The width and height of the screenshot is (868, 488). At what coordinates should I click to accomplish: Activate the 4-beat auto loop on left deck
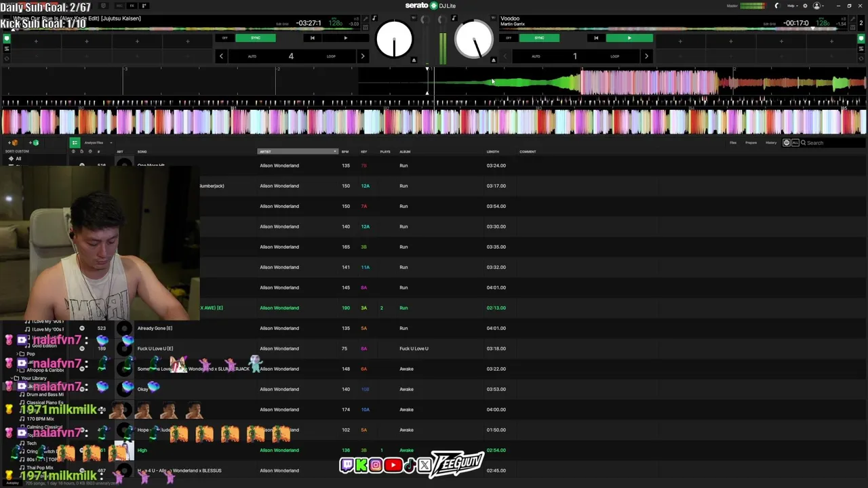pos(291,56)
